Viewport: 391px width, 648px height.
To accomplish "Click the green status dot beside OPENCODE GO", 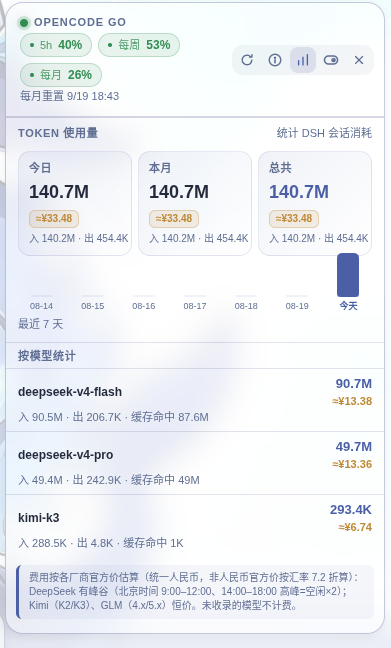I will pyautogui.click(x=24, y=22).
